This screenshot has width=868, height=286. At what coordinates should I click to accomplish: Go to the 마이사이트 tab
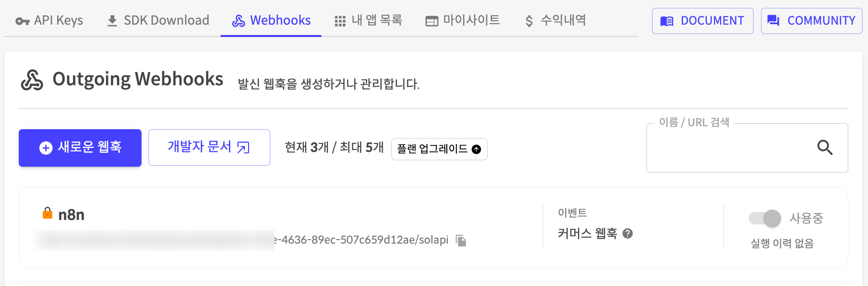[x=463, y=21]
